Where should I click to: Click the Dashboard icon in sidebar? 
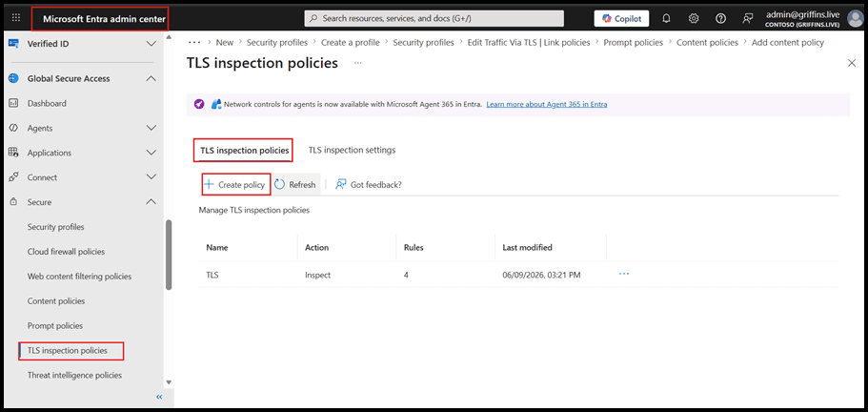click(x=14, y=104)
